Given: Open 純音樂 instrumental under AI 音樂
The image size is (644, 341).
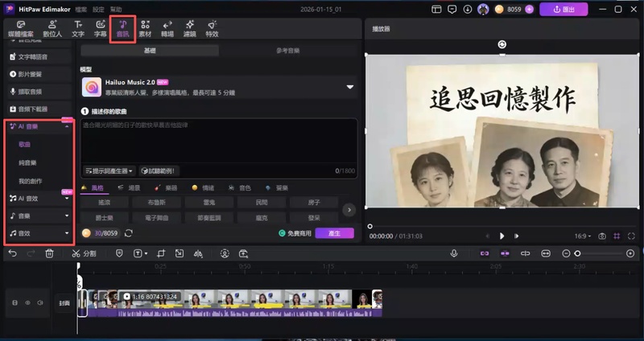Looking at the screenshot, I should pyautogui.click(x=27, y=163).
